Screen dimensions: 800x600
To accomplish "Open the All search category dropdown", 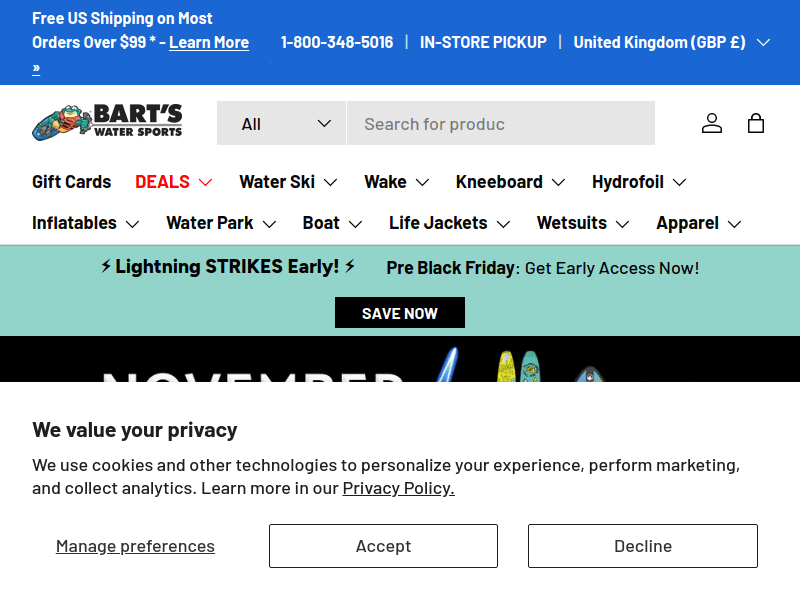I will pos(281,122).
